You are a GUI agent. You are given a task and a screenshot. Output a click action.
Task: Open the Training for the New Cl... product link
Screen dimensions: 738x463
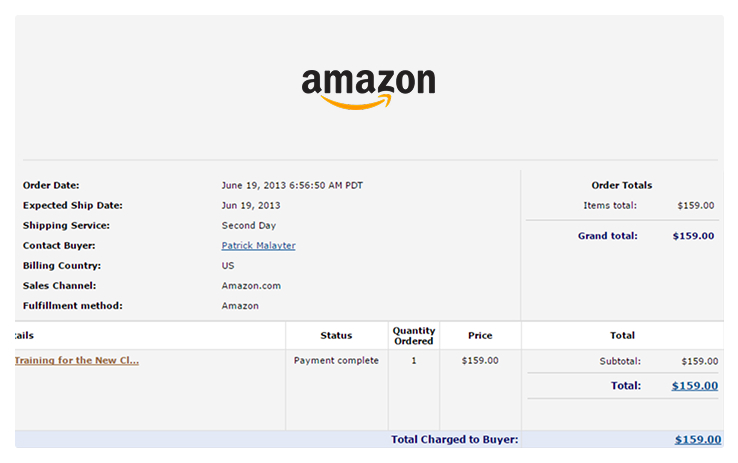(x=77, y=361)
